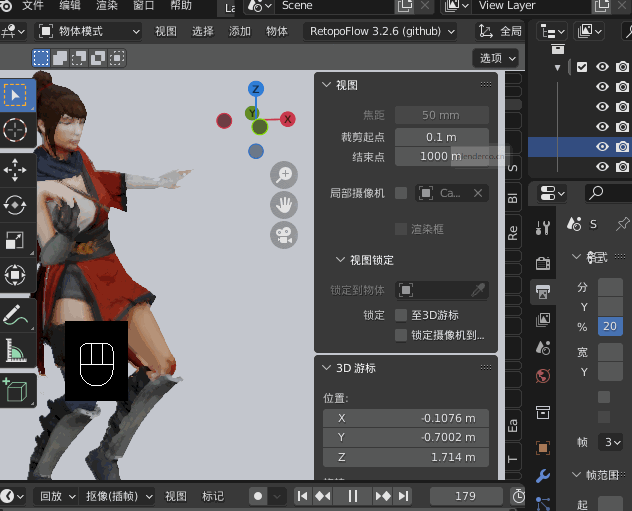
Task: Enable lock camera to view checkbox
Action: click(401, 335)
